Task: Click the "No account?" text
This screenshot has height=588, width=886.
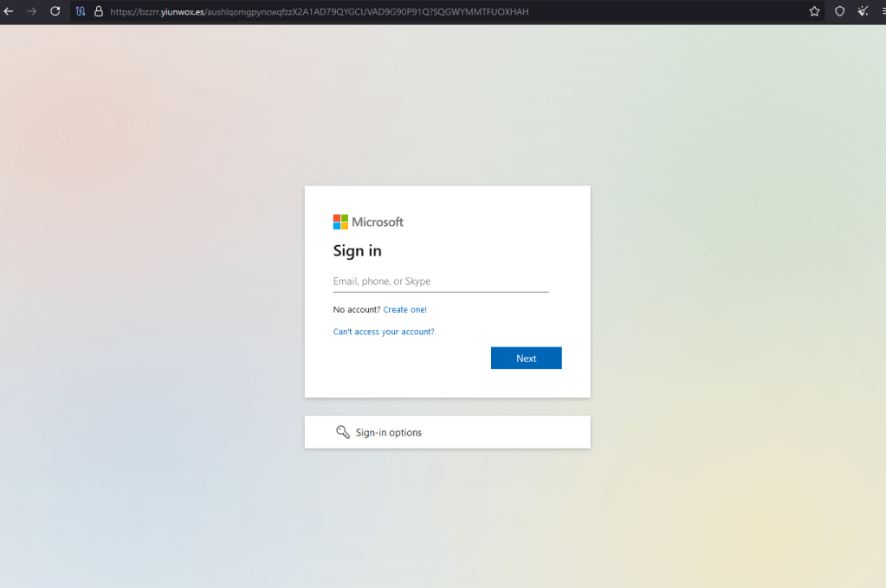Action: (356, 309)
